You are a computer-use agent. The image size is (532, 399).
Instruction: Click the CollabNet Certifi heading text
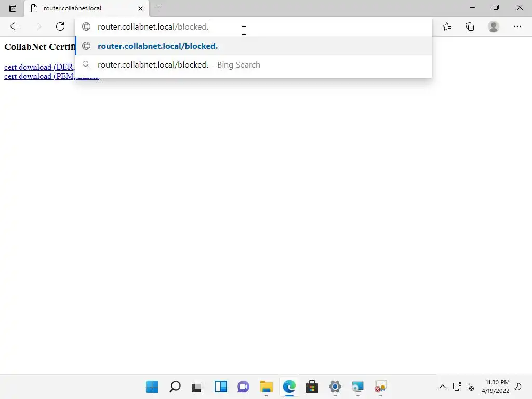point(39,47)
